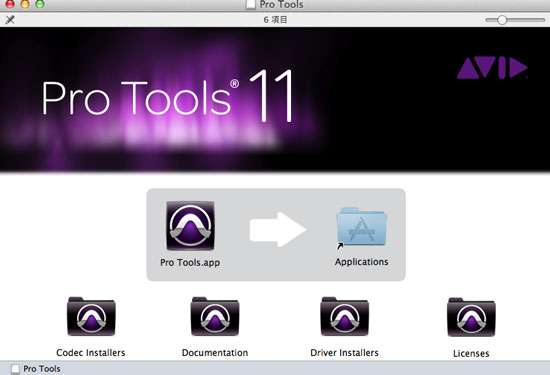Open the Driver Installers folder icon
550x375 pixels.
pos(344,316)
